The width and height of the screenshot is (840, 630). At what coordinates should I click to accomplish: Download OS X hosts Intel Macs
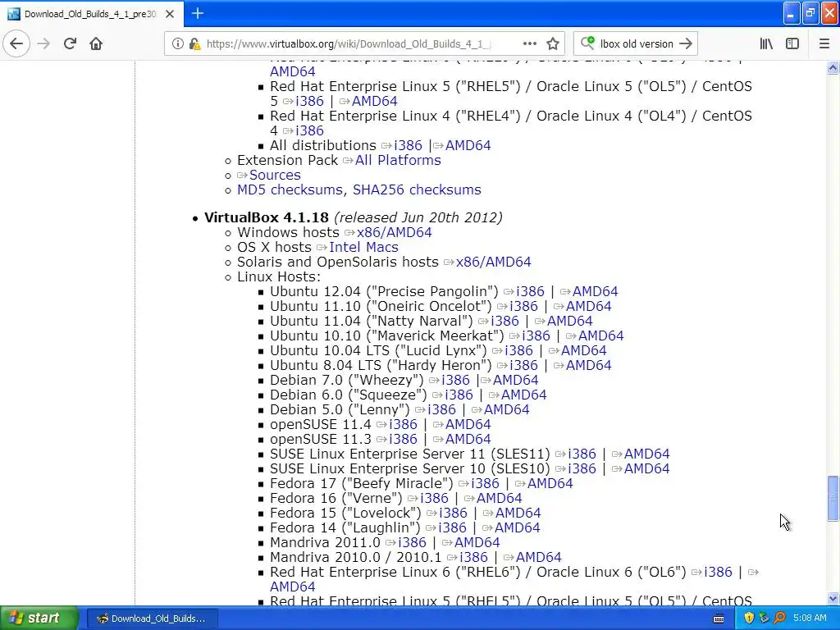pos(363,247)
